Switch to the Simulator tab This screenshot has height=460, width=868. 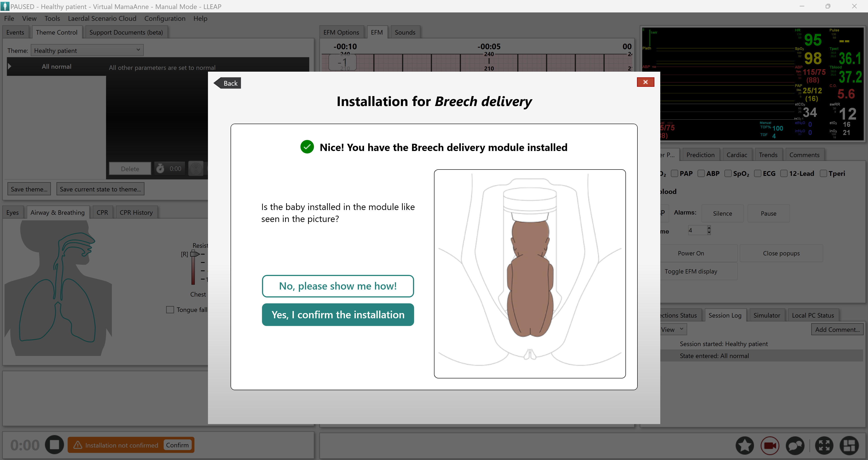pyautogui.click(x=767, y=315)
